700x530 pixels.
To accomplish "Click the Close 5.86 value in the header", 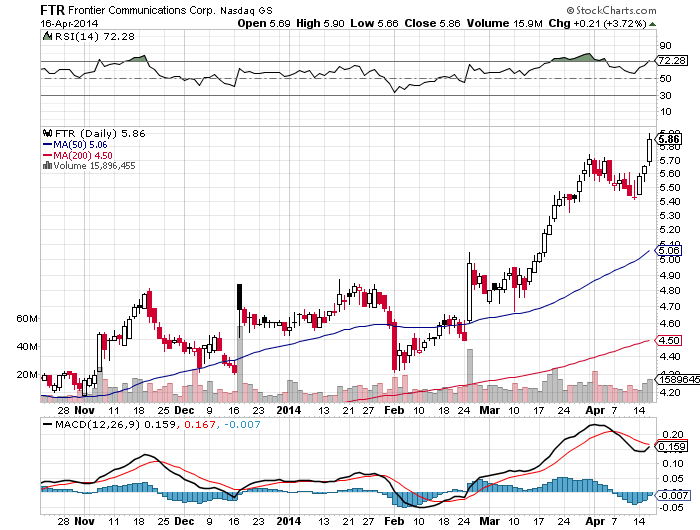I will pyautogui.click(x=432, y=23).
